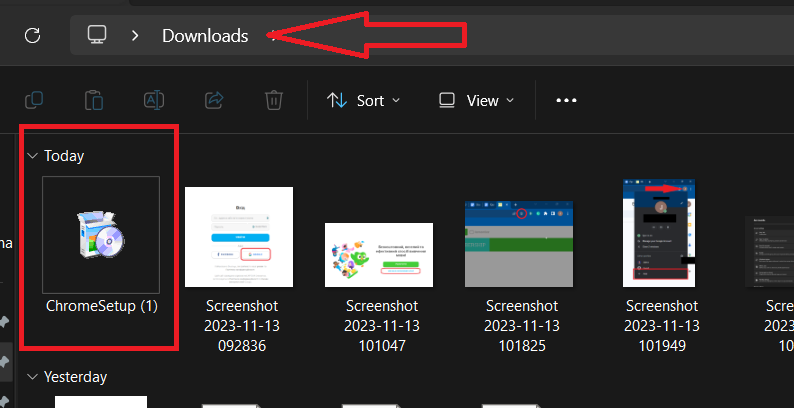Click the file name Screenshot 2023-11-13 101949
794x408 pixels.
tap(662, 325)
